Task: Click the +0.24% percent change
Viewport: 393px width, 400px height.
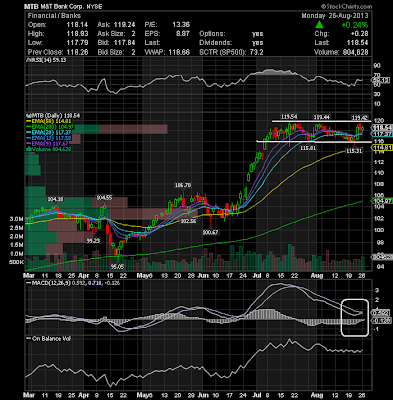Action: [x=355, y=25]
